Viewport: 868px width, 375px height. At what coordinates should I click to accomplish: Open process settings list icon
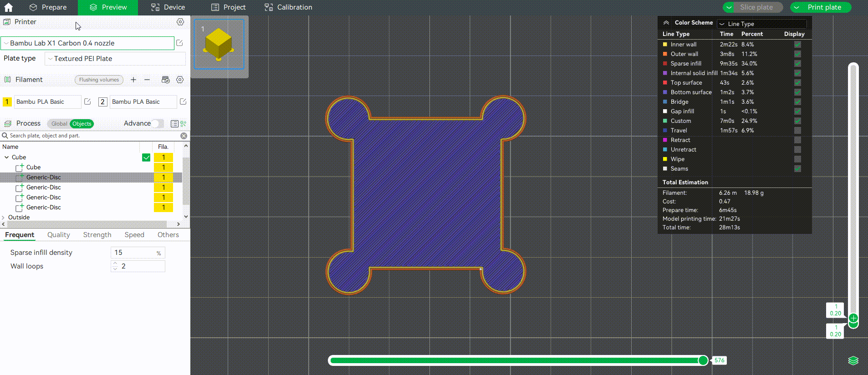coord(174,124)
